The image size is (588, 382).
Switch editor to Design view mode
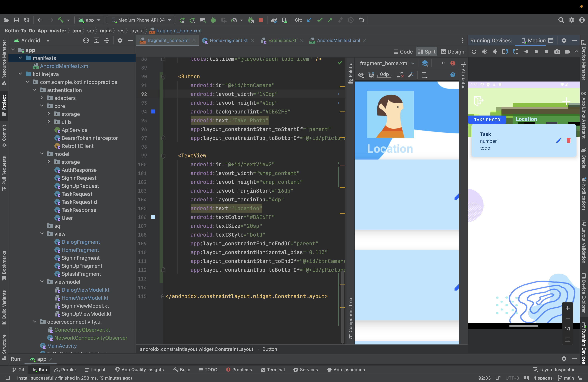click(453, 52)
